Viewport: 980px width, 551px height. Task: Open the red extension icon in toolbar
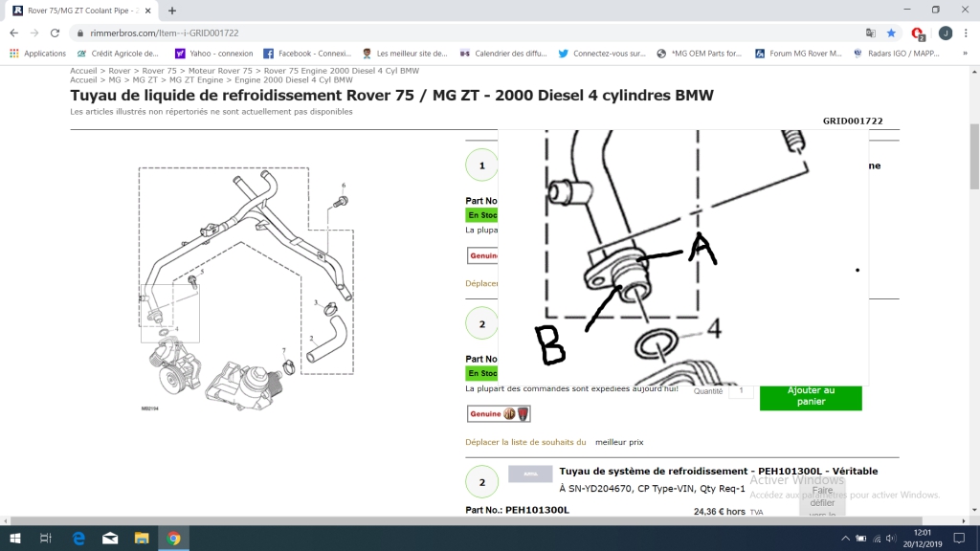click(918, 33)
